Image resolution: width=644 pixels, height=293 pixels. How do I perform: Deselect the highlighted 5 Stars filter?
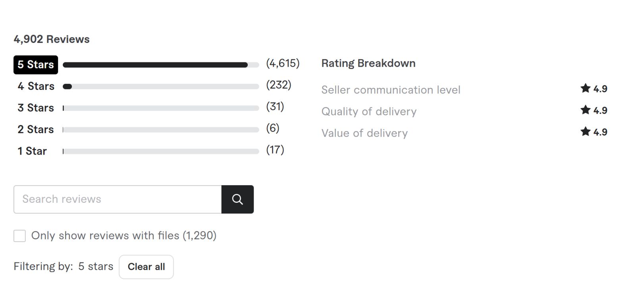pyautogui.click(x=36, y=65)
